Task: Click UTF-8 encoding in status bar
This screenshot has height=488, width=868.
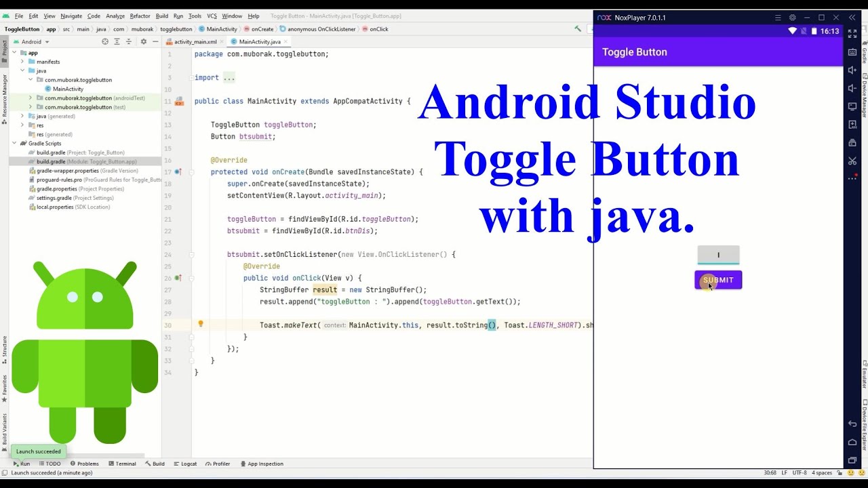Action: tap(799, 473)
